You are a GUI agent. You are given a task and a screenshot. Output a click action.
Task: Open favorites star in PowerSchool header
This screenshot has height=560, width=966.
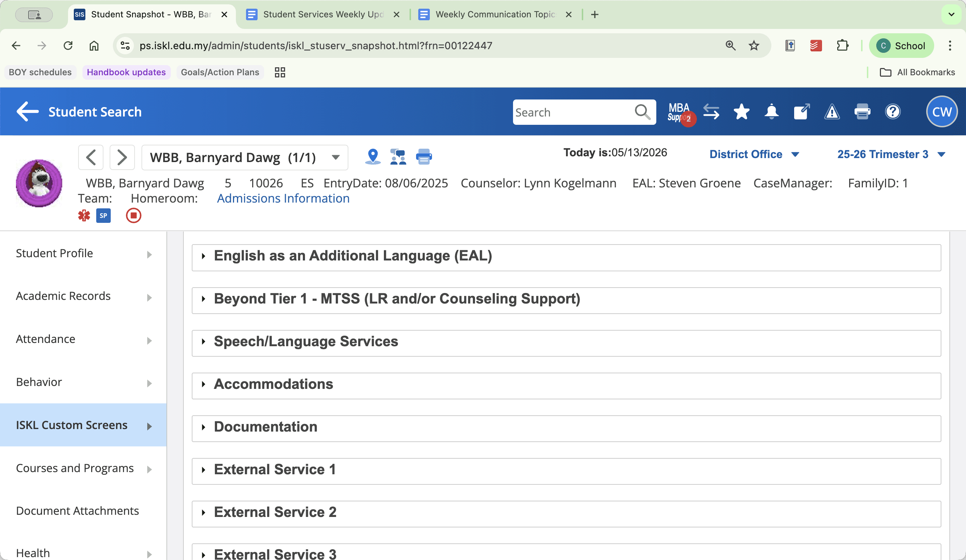[x=741, y=112]
